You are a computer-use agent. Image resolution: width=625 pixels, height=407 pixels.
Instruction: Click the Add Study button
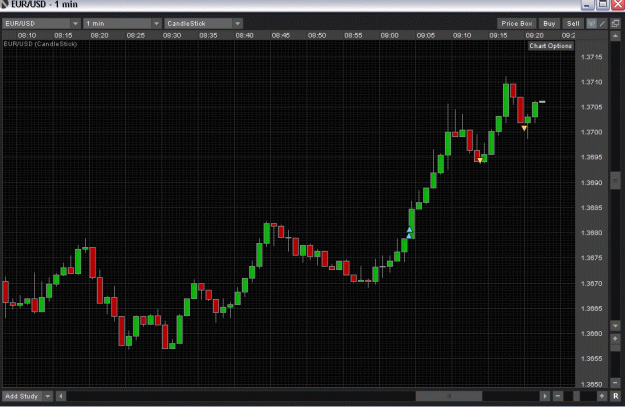click(22, 396)
